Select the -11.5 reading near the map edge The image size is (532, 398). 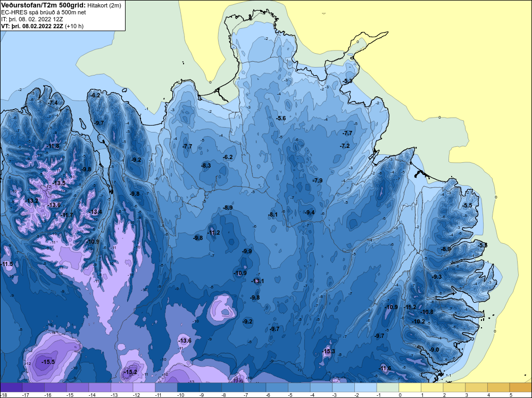(x=7, y=264)
